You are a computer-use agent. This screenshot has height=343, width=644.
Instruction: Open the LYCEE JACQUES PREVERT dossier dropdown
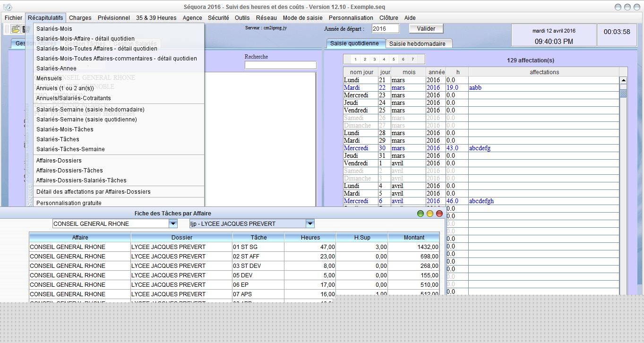[x=310, y=223]
